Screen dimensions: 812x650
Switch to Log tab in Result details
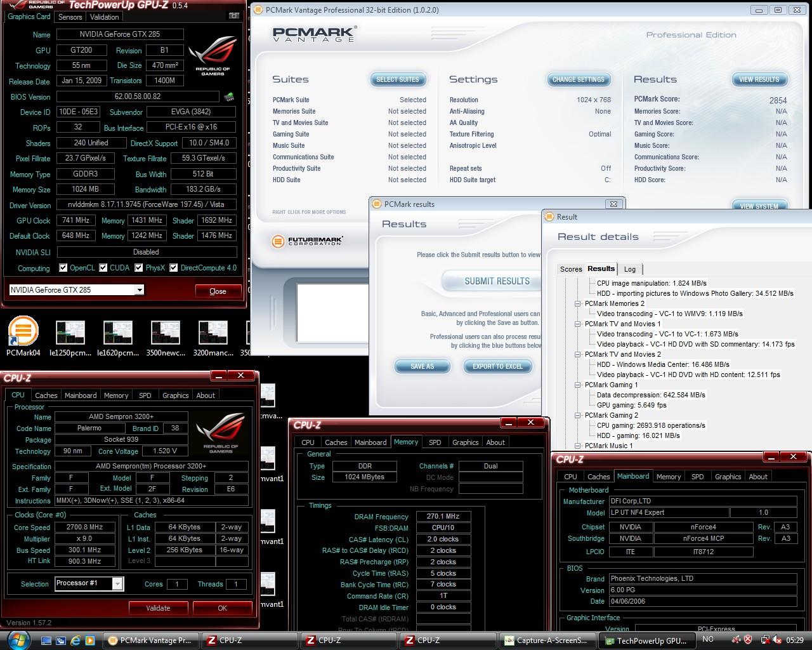630,269
